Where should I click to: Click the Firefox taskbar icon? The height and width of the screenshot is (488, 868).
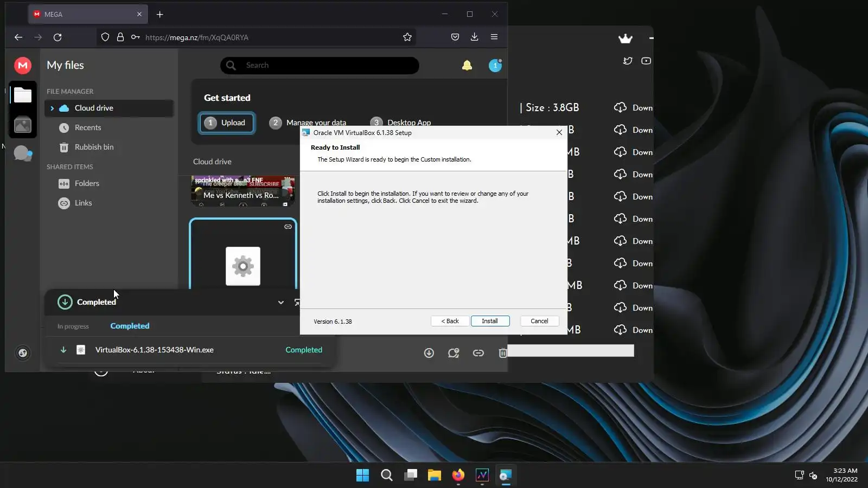pos(458,476)
